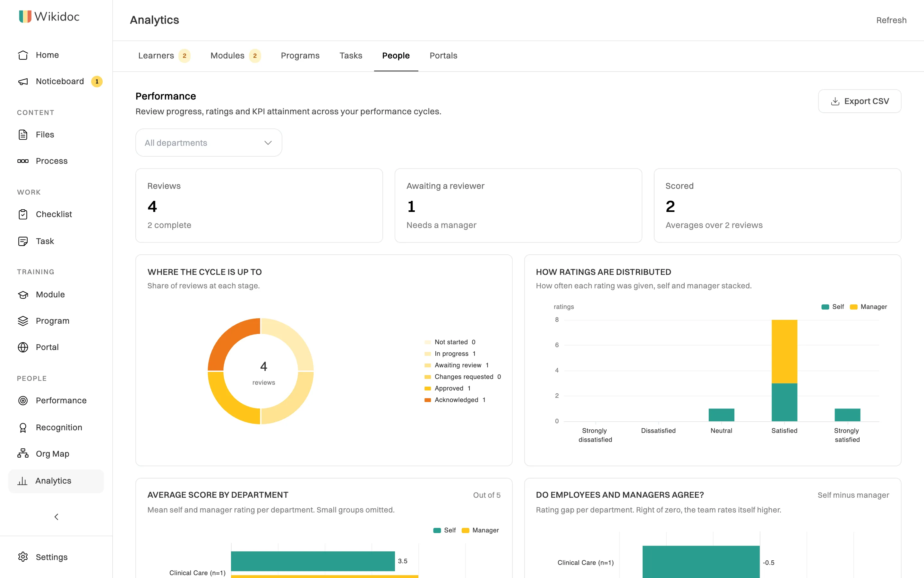Toggle the Self legend in ratings distribution chart
This screenshot has width=924, height=578.
coord(832,307)
